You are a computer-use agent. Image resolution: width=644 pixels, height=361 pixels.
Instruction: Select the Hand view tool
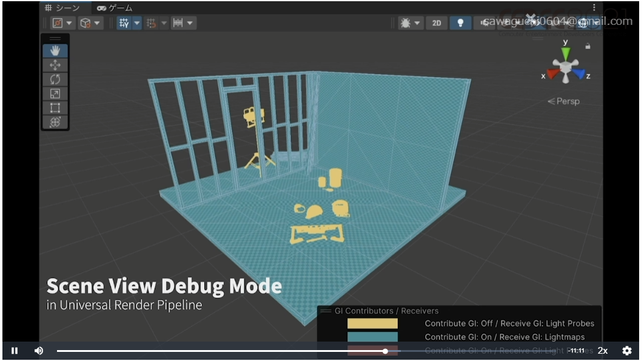click(55, 50)
